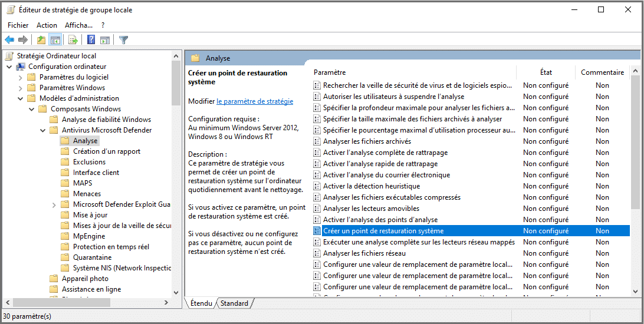Viewport: 644px width, 324px height.
Task: Open the Action menu
Action: click(x=47, y=25)
